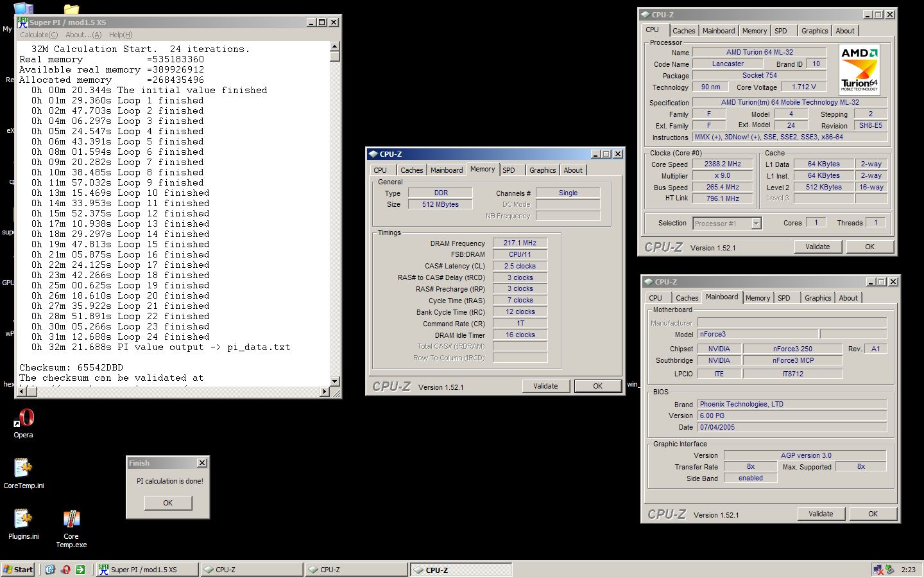The height and width of the screenshot is (578, 924).
Task: Open the About menu in Super PI
Action: click(x=83, y=35)
